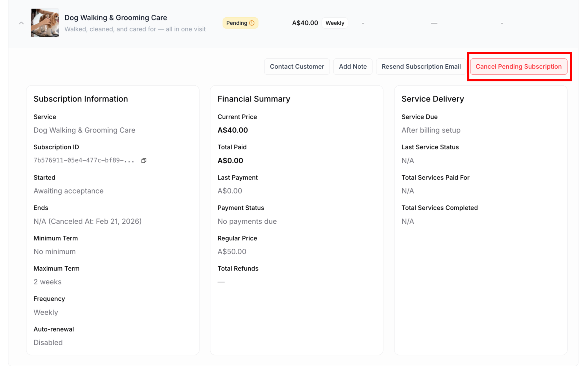Click the A$40.00 price in header row
This screenshot has width=588, height=372.
tap(305, 23)
